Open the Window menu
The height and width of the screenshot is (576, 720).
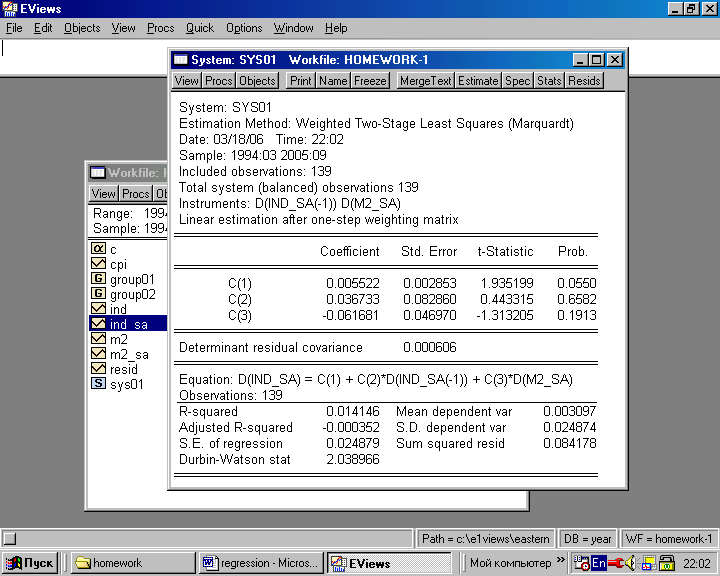(x=293, y=28)
